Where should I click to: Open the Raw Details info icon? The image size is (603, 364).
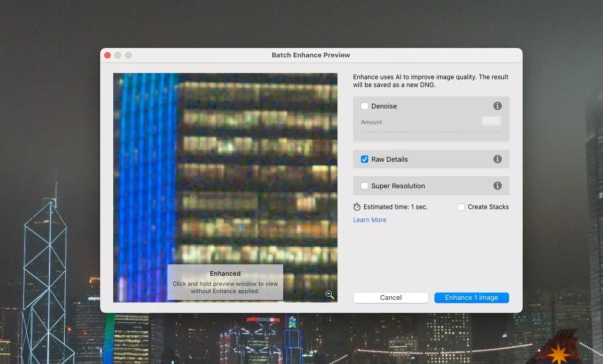[x=498, y=159]
